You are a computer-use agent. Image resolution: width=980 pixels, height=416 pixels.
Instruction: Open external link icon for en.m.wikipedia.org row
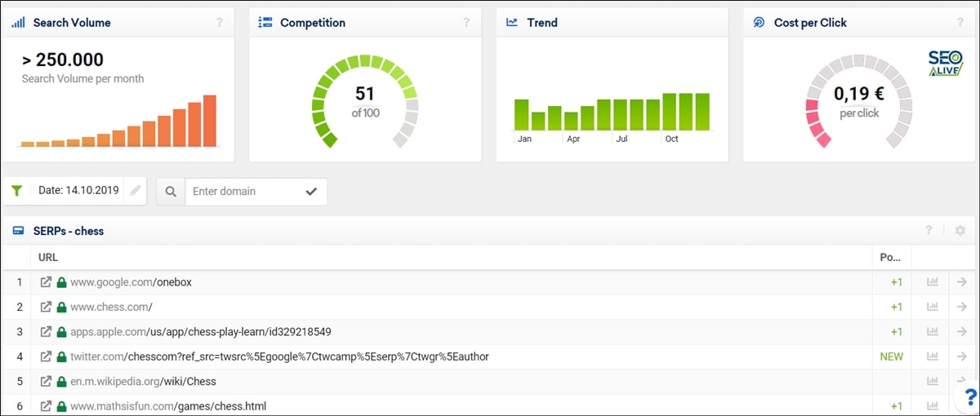coord(46,381)
